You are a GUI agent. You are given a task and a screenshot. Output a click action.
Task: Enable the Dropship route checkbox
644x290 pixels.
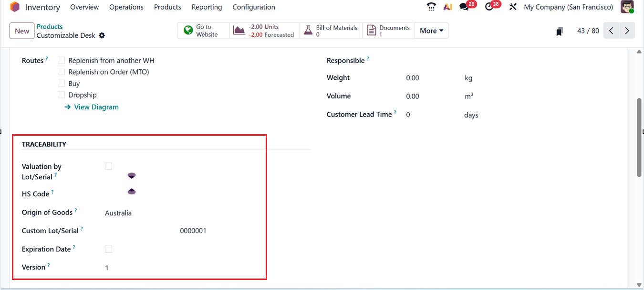point(61,94)
